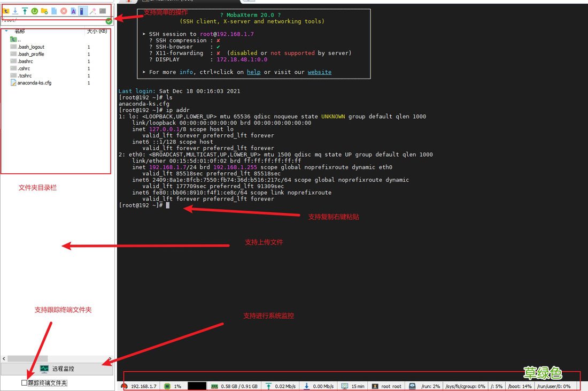This screenshot has height=391, width=588.
Task: Click the 远程监控 button
Action: pos(57,369)
